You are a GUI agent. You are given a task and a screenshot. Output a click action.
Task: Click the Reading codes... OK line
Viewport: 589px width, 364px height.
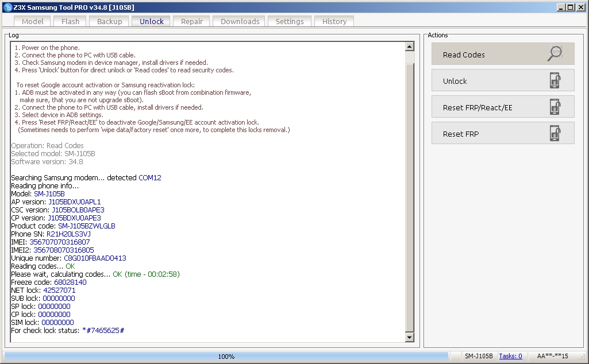43,266
